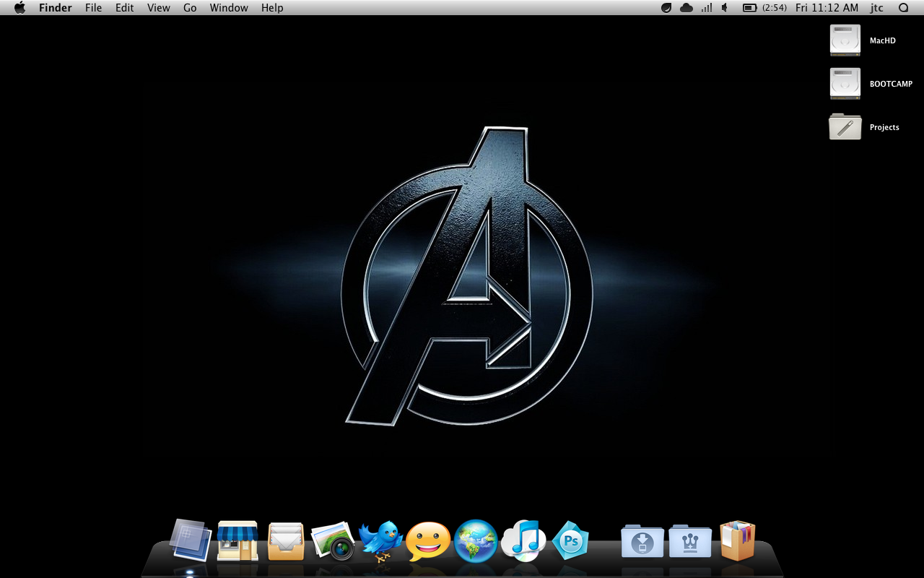The image size is (924, 578).
Task: Click the (2:54) battery time remaining
Action: click(x=775, y=8)
